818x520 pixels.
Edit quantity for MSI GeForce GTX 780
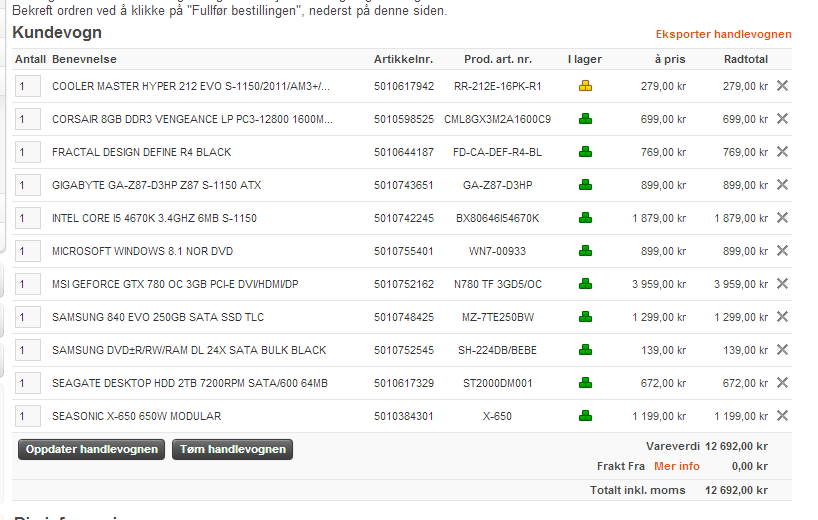(x=28, y=284)
